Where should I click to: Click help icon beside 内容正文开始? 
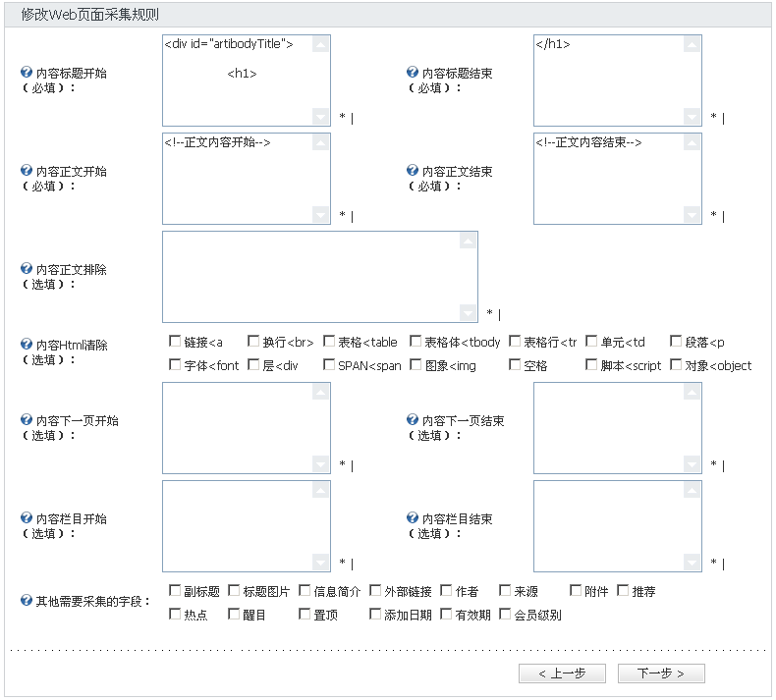(x=27, y=170)
